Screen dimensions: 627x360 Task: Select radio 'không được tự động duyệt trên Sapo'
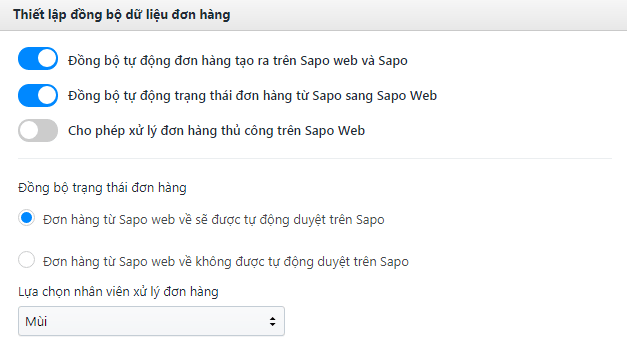click(26, 260)
